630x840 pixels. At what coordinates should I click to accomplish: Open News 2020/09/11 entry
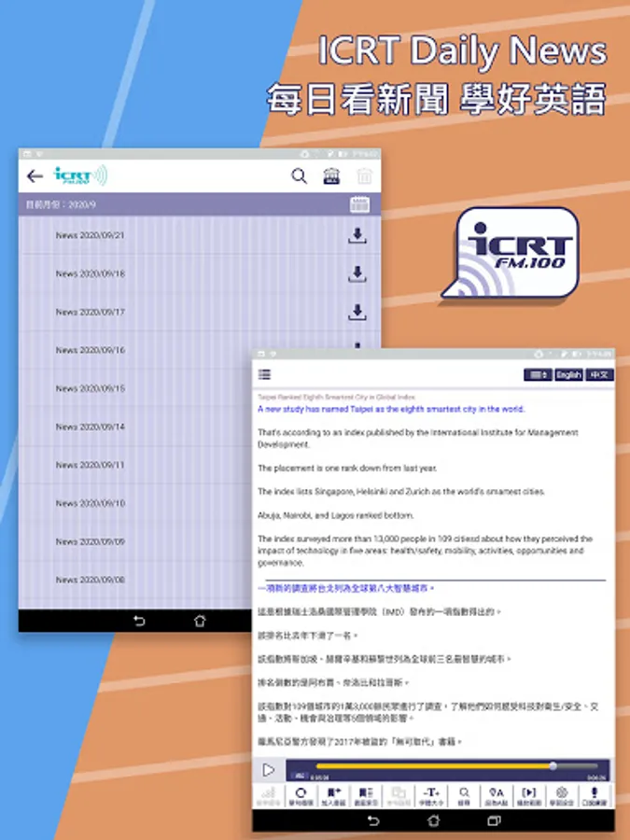click(90, 465)
